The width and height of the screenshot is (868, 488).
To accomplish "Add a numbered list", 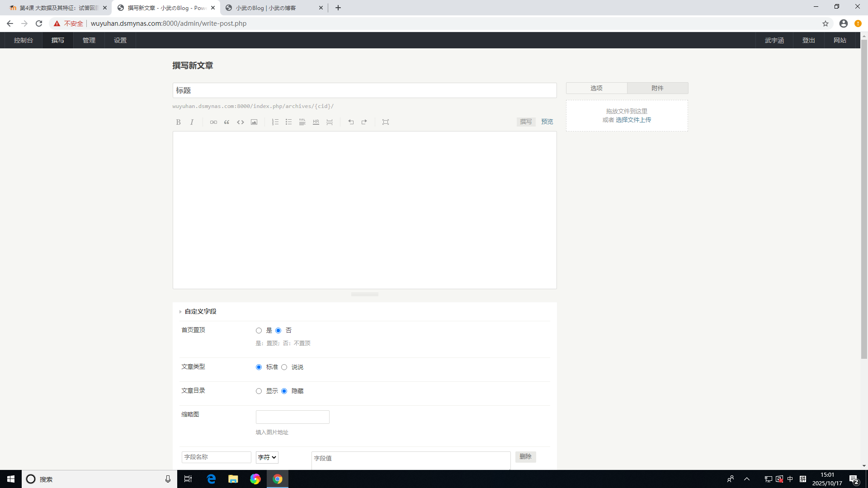I will pos(275,122).
